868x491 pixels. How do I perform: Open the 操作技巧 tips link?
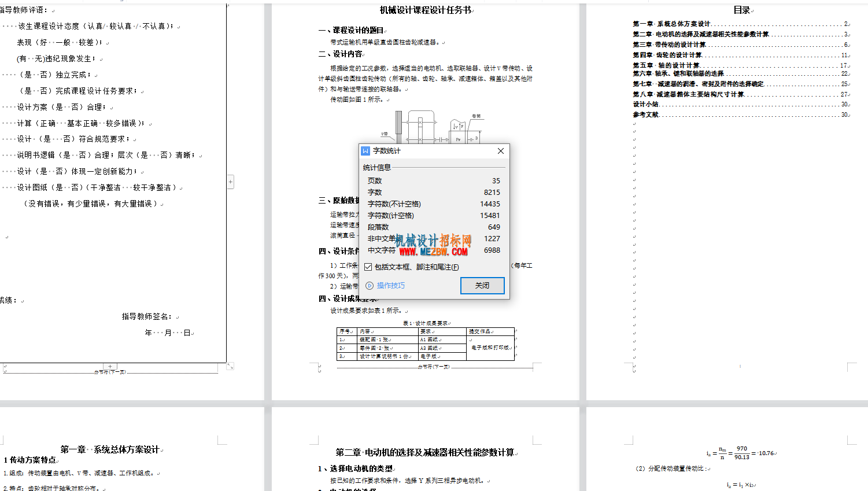391,286
